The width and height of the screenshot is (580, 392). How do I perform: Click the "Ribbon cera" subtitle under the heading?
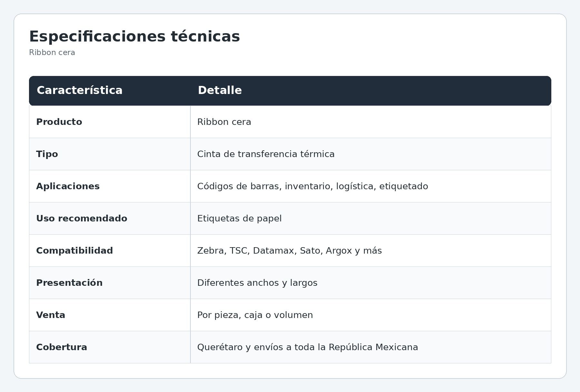[52, 52]
